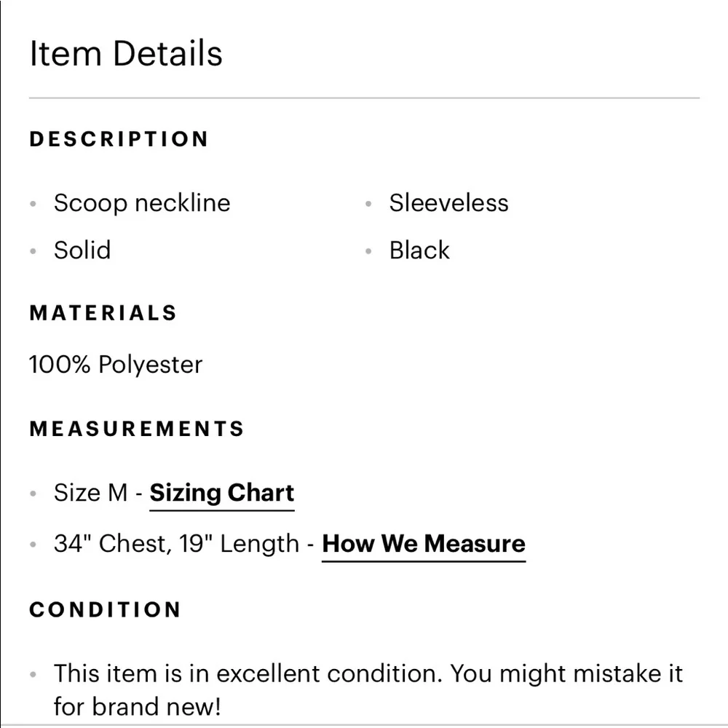Click the bullet next to Sleeveless
Image resolution: width=728 pixels, height=728 pixels.
(368, 205)
